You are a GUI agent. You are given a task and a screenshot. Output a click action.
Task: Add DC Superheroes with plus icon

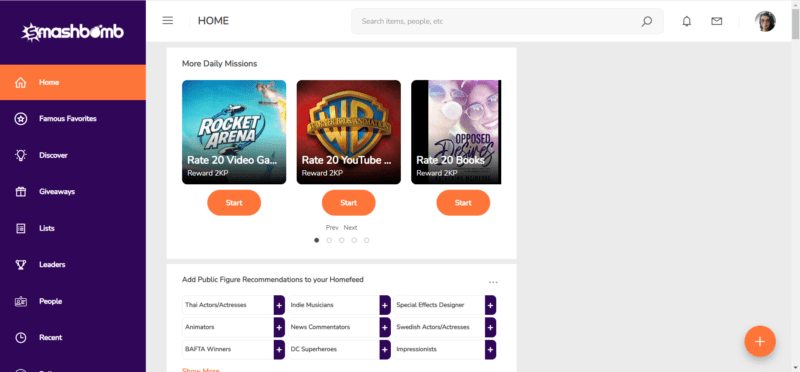[385, 350]
